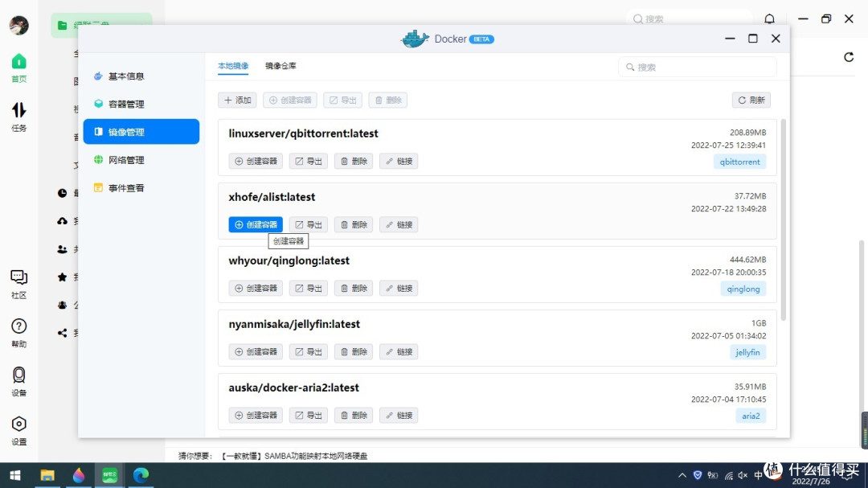Click the notification bell icon
Image resolution: width=868 pixels, height=488 pixels.
769,18
